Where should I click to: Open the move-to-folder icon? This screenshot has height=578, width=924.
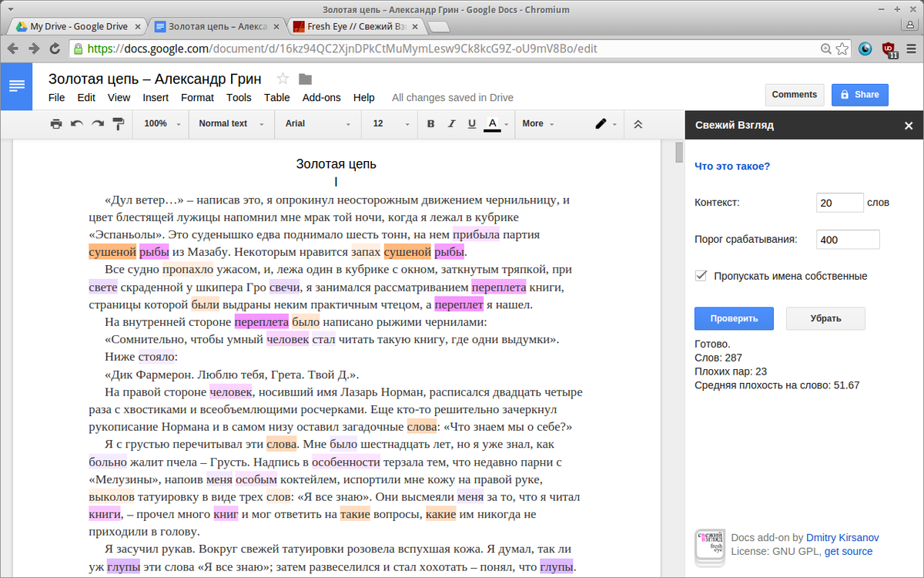[305, 79]
